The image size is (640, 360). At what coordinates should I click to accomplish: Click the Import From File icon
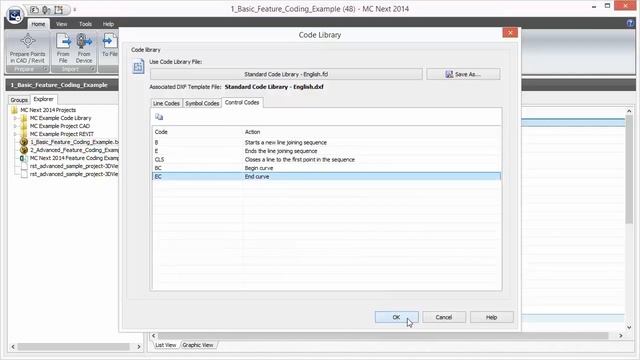[63, 41]
